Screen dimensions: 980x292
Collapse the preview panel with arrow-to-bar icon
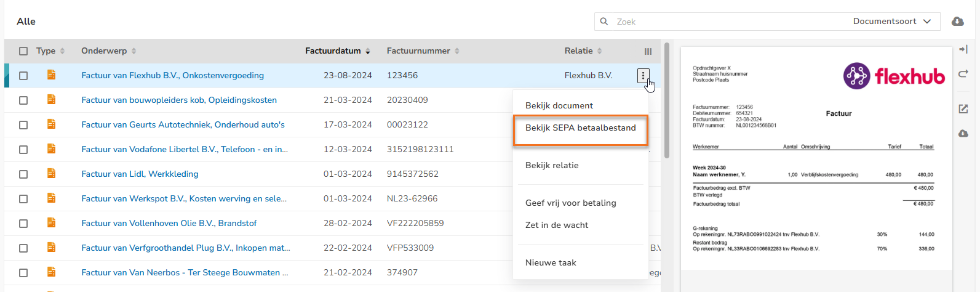[963, 49]
